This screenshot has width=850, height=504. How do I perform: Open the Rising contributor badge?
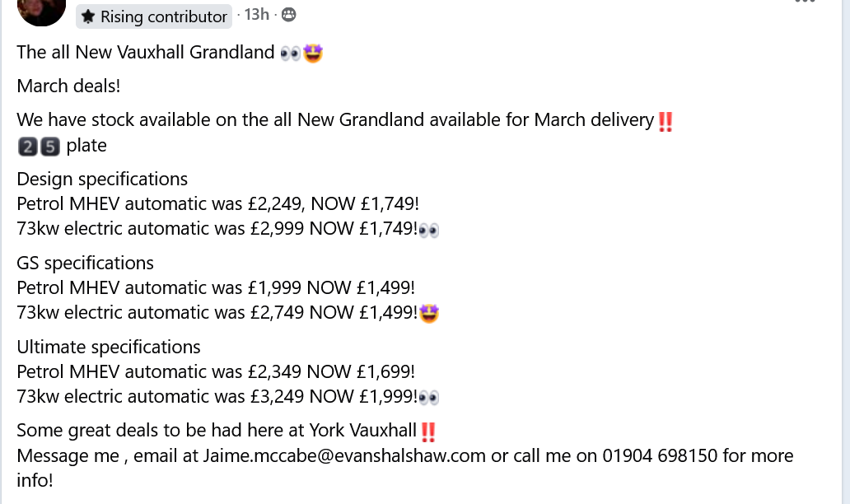click(154, 16)
